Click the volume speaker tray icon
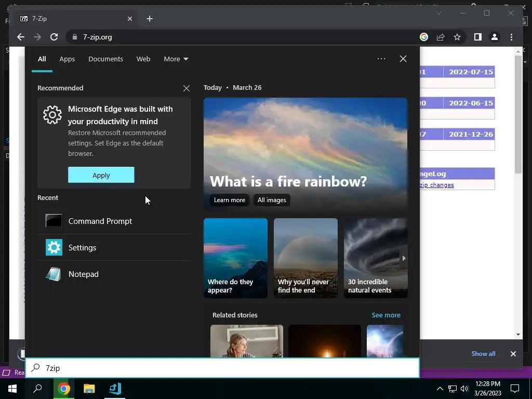The height and width of the screenshot is (399, 532). (x=464, y=389)
